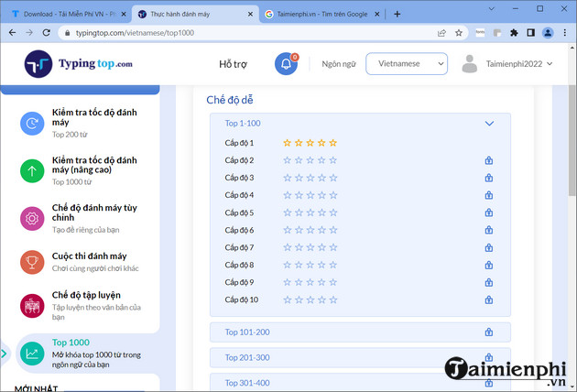The height and width of the screenshot is (392, 577).
Task: Click the lock icon for Cấp độ 3
Action: click(x=489, y=178)
